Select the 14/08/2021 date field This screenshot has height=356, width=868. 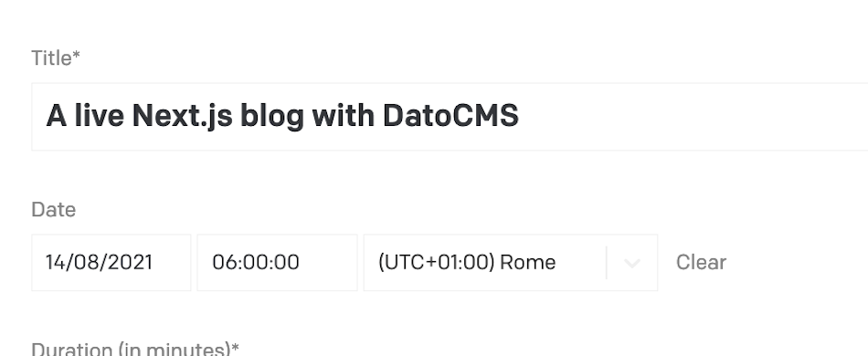point(111,263)
